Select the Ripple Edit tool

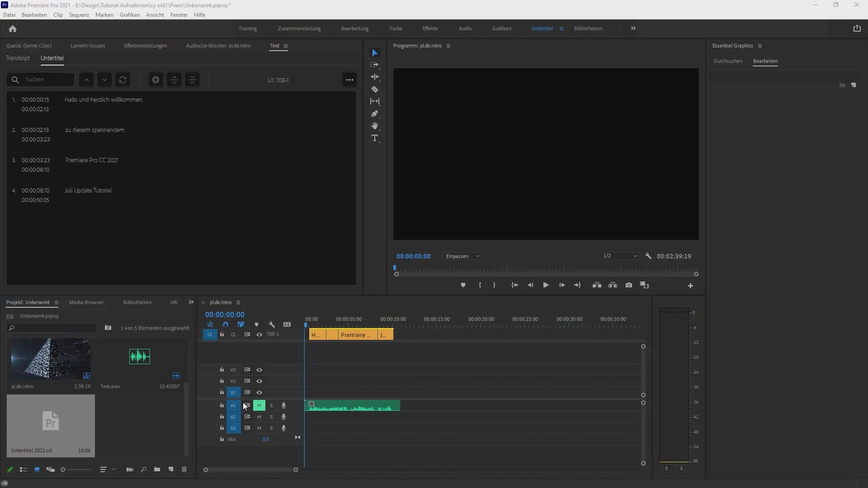[x=374, y=77]
